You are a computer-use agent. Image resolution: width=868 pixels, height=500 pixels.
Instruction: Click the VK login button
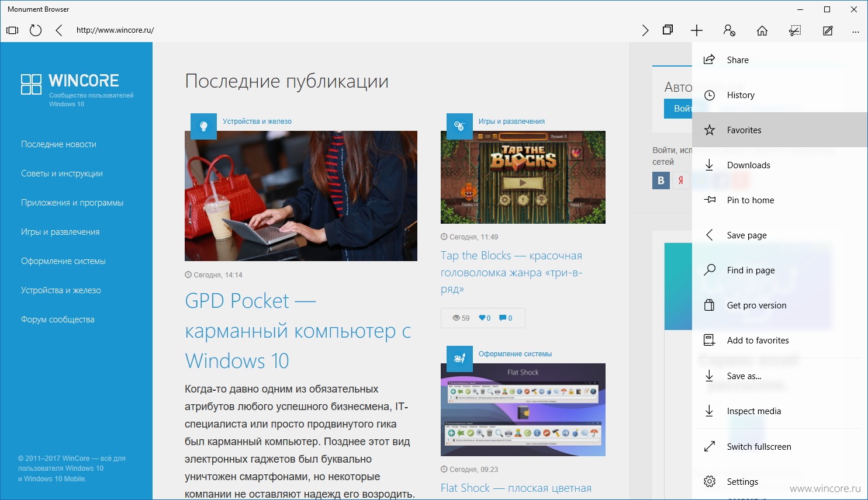[661, 180]
